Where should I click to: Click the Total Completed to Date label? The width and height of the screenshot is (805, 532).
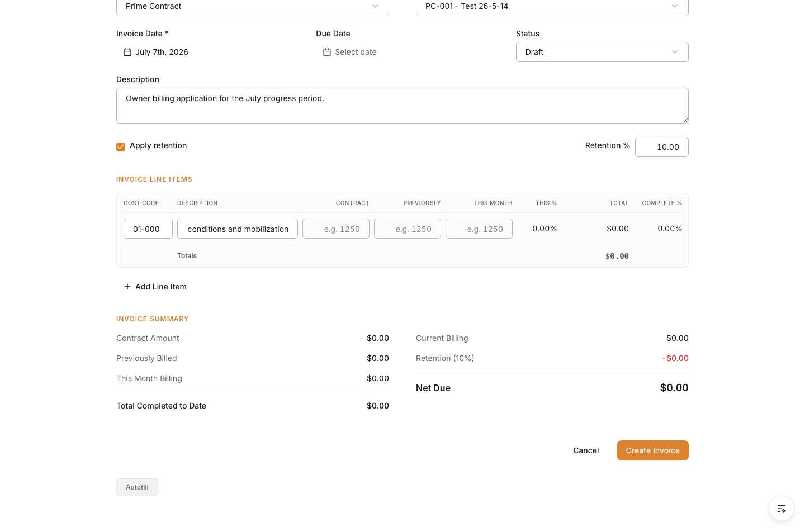tap(161, 406)
